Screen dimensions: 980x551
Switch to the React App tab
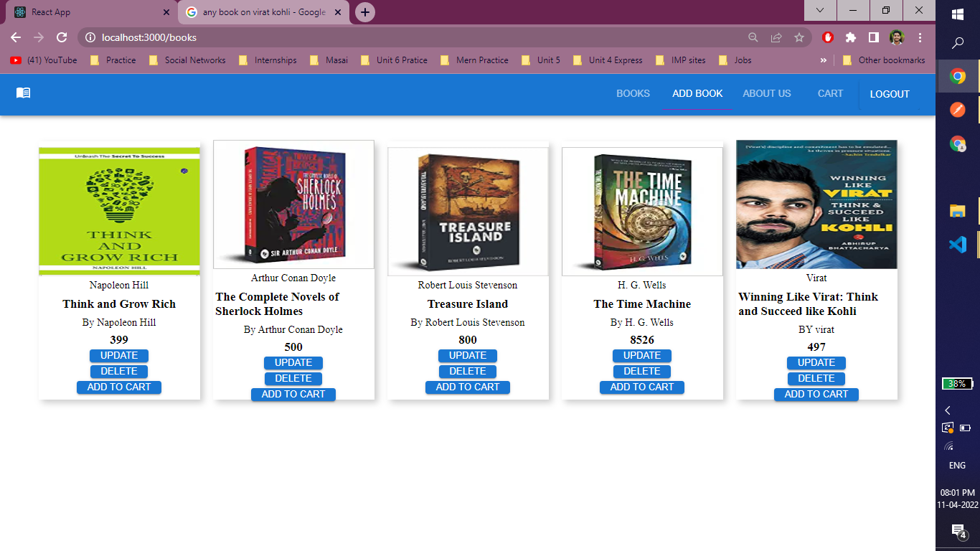click(x=86, y=12)
